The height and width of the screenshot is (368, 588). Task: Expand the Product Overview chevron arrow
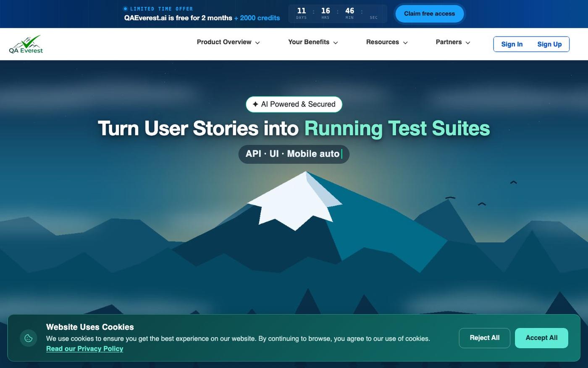257,42
